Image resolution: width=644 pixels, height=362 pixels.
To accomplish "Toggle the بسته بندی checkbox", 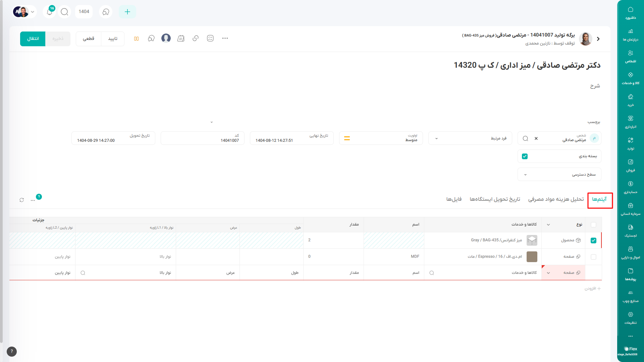I will pyautogui.click(x=525, y=156).
